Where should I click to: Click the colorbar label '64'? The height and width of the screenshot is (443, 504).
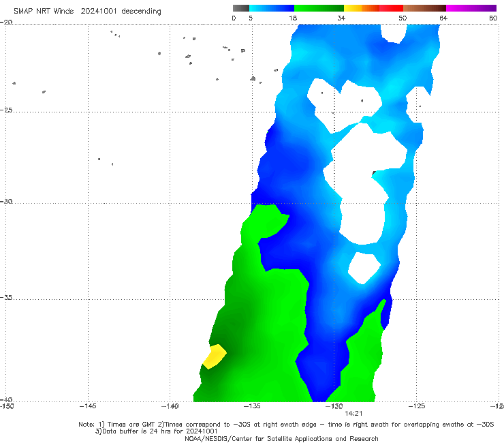click(x=443, y=18)
